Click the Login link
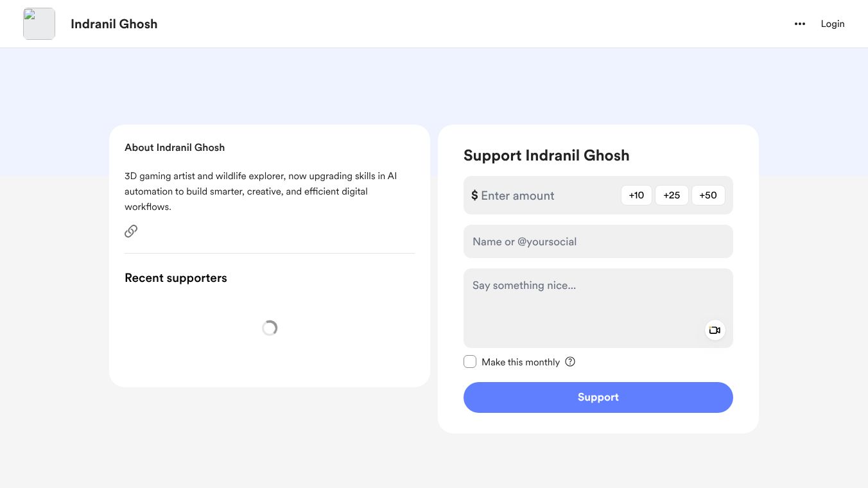The height and width of the screenshot is (488, 868). coord(832,24)
